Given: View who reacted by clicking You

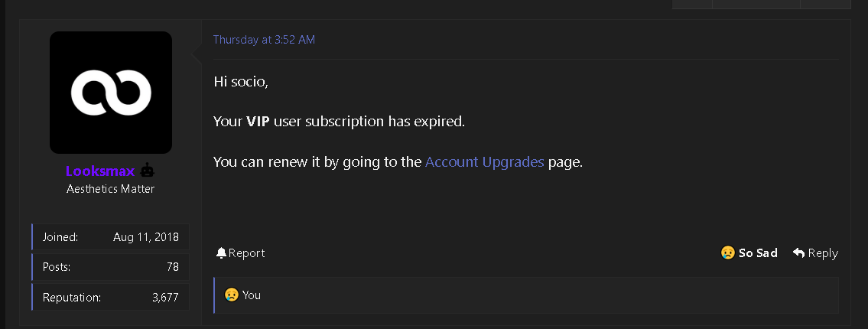Looking at the screenshot, I should point(252,295).
